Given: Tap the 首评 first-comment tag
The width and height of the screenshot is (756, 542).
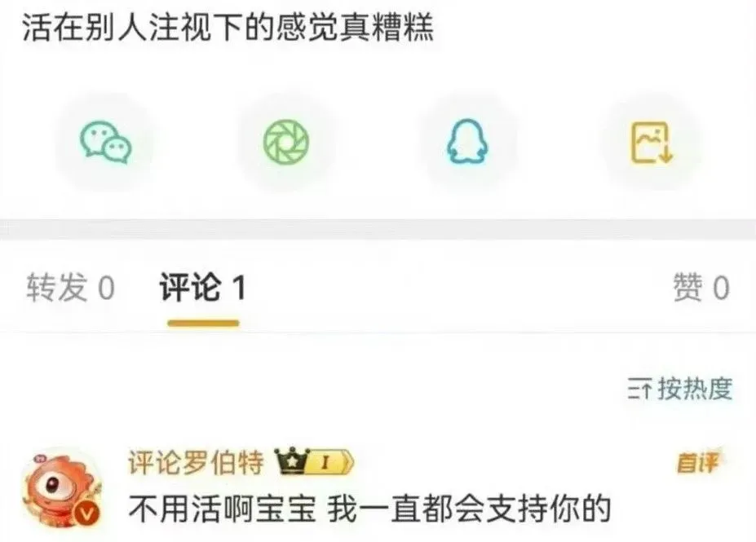Looking at the screenshot, I should tap(697, 462).
